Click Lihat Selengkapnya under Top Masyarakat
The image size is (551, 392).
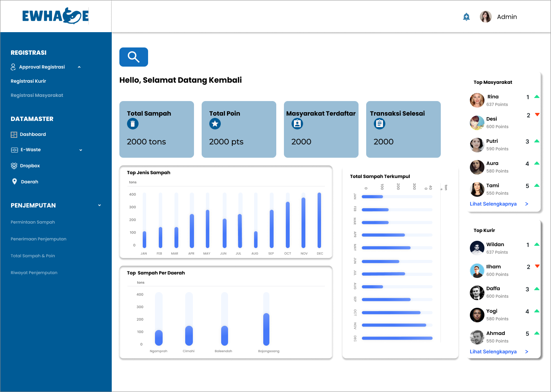[x=493, y=204]
